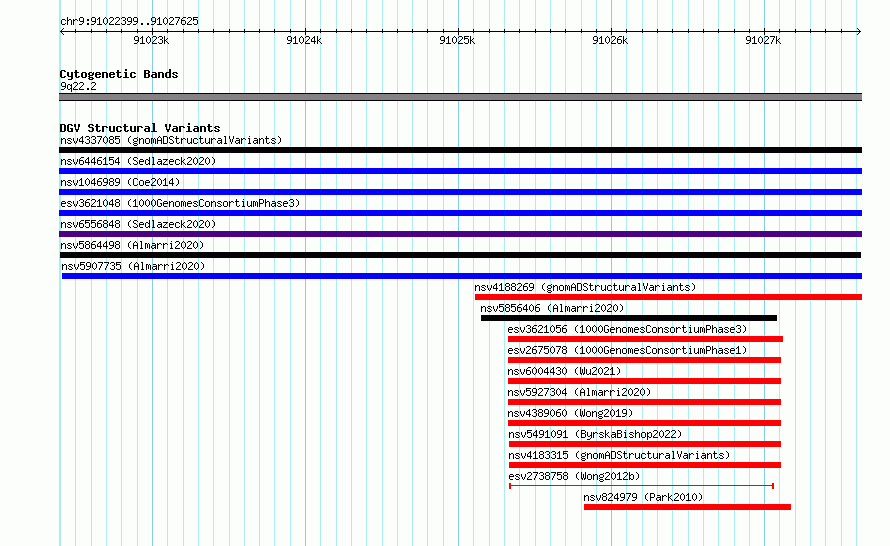Click the red esv2675078 variant bar
The width and height of the screenshot is (890, 546).
click(644, 360)
